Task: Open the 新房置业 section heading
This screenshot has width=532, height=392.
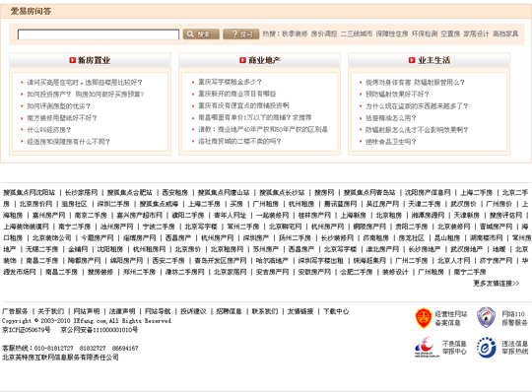Action: (94, 60)
